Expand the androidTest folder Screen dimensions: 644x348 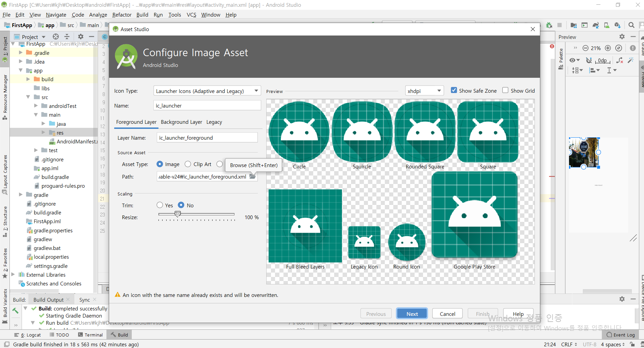click(36, 106)
